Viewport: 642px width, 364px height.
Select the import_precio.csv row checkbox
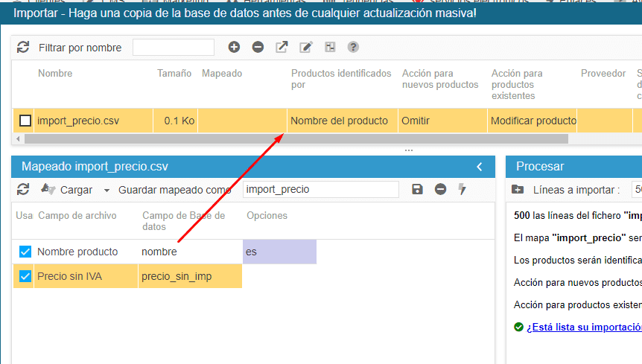25,121
